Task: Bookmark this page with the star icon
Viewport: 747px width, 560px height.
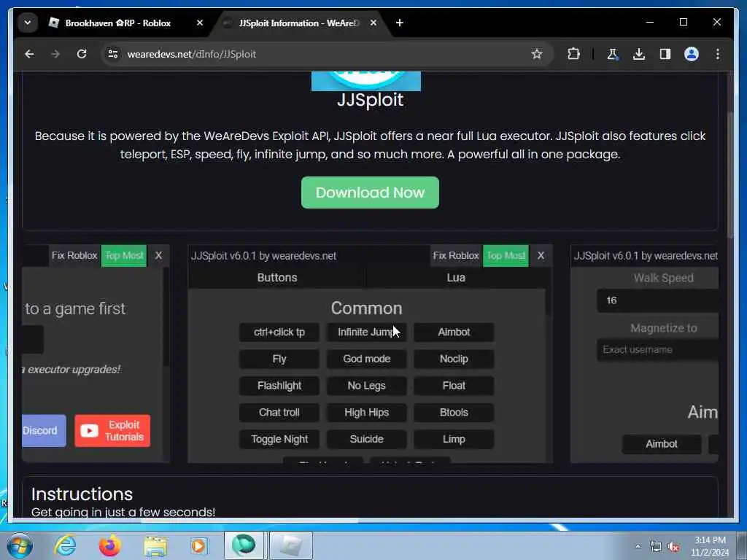Action: pos(537,54)
